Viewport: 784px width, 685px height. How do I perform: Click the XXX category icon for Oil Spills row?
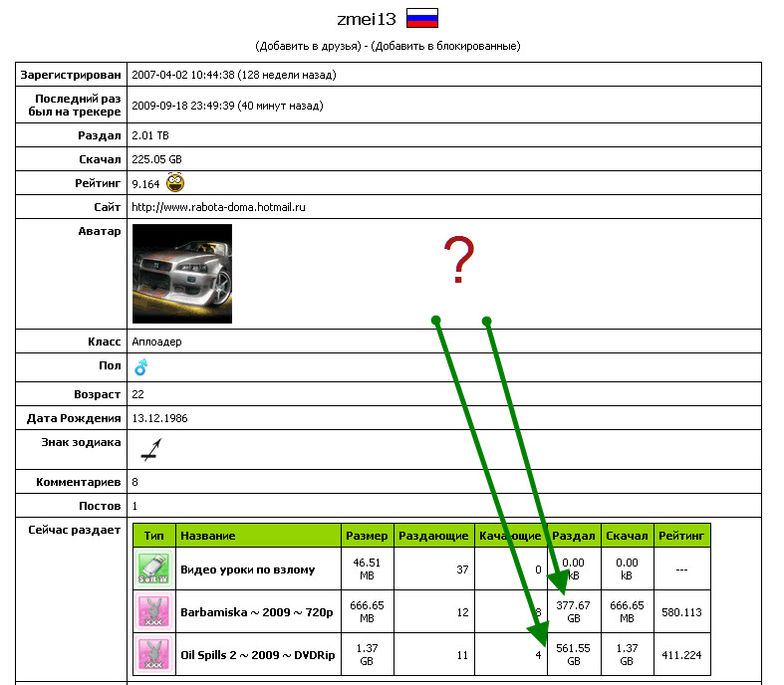[x=154, y=654]
